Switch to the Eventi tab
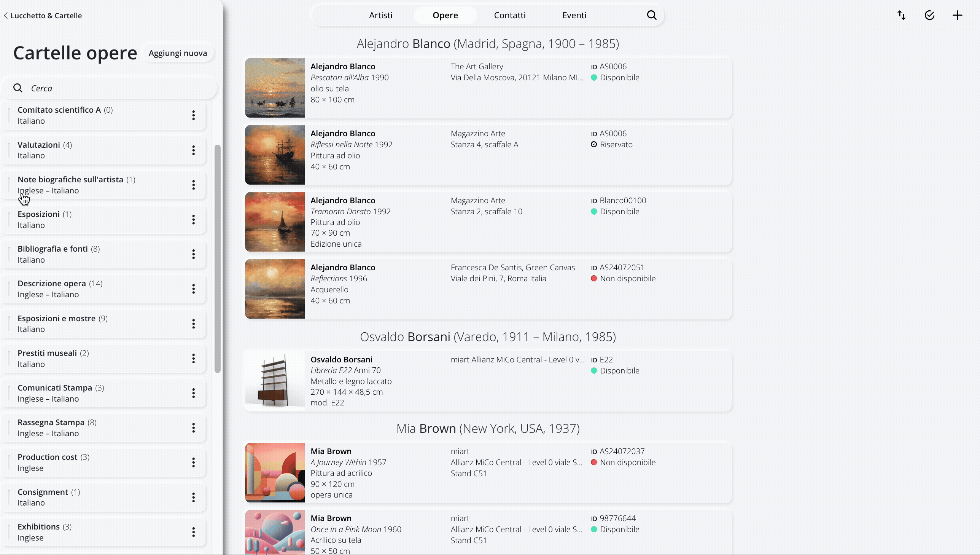This screenshot has height=555, width=980. 574,15
